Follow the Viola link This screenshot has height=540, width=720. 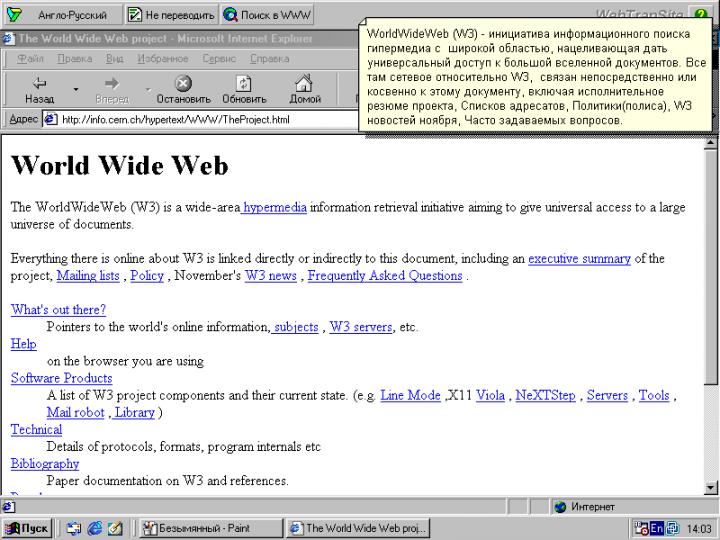click(490, 395)
